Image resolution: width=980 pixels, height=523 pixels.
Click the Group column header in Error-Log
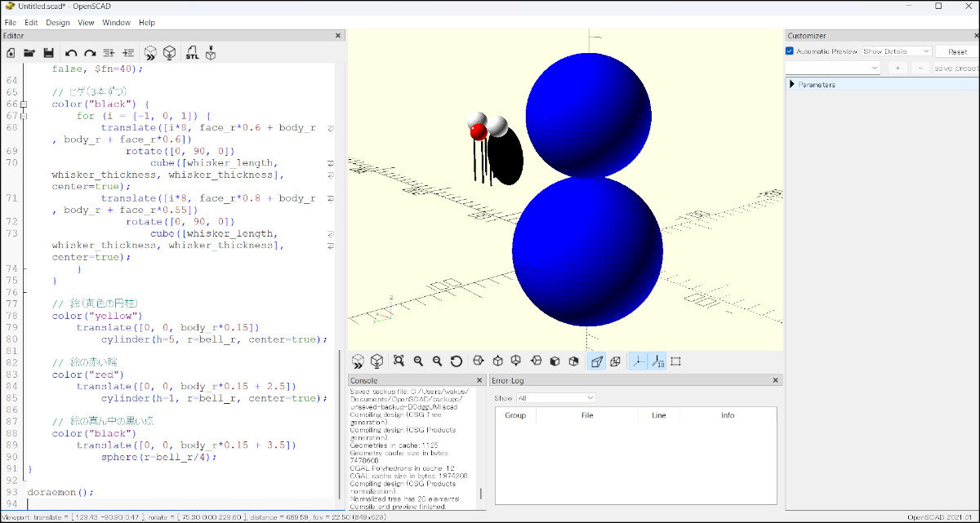(515, 415)
